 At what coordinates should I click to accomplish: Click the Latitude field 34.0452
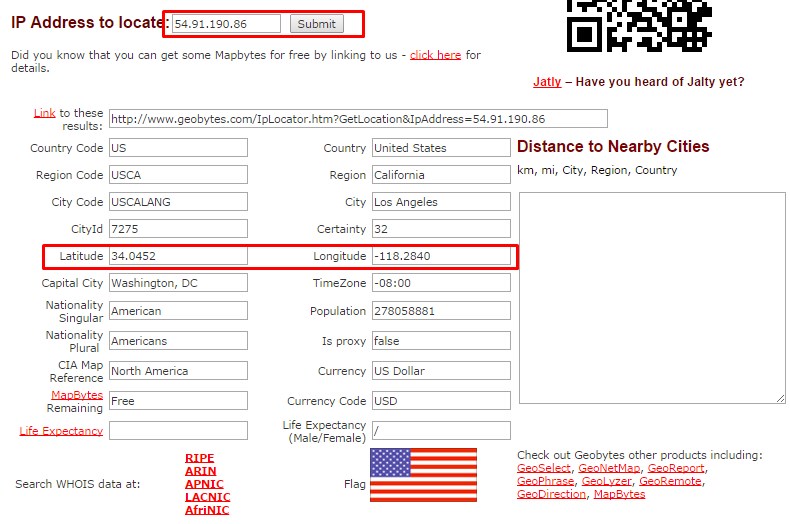coord(178,255)
